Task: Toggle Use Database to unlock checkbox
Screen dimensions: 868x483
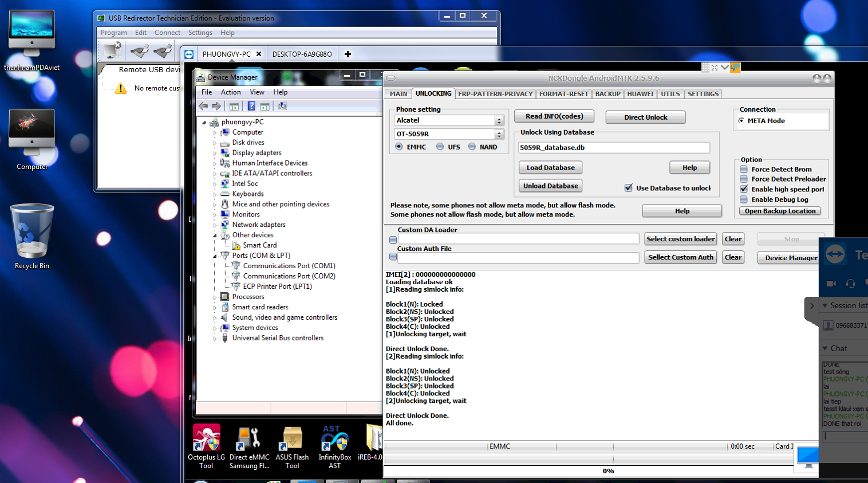Action: [x=629, y=187]
